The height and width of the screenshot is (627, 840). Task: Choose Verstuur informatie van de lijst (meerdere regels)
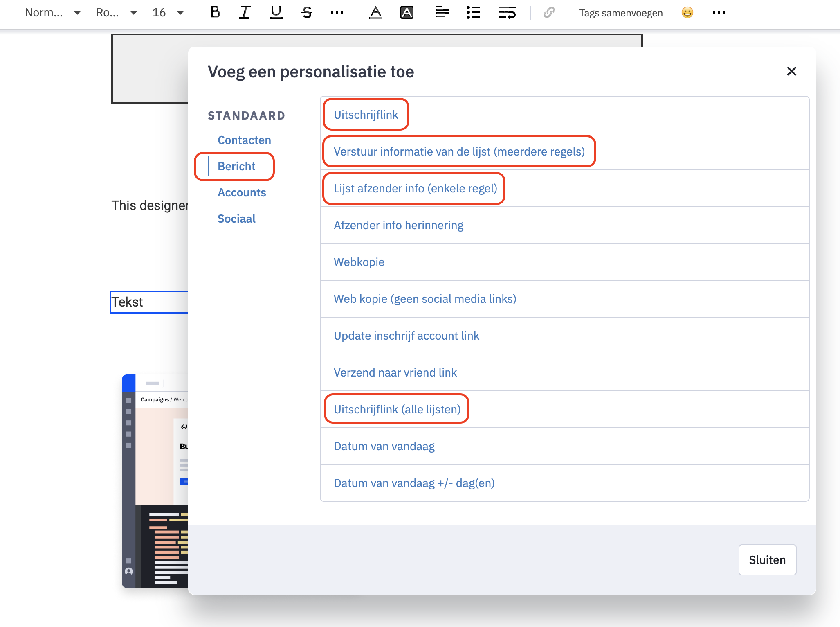564,152
